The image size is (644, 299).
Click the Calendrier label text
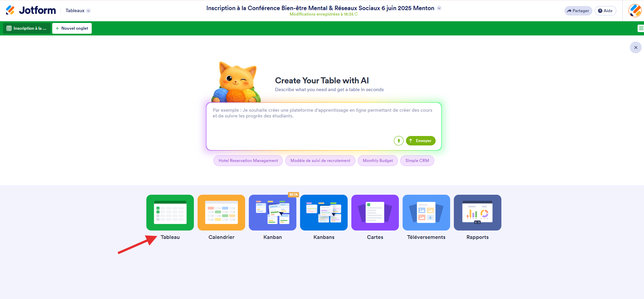point(221,237)
